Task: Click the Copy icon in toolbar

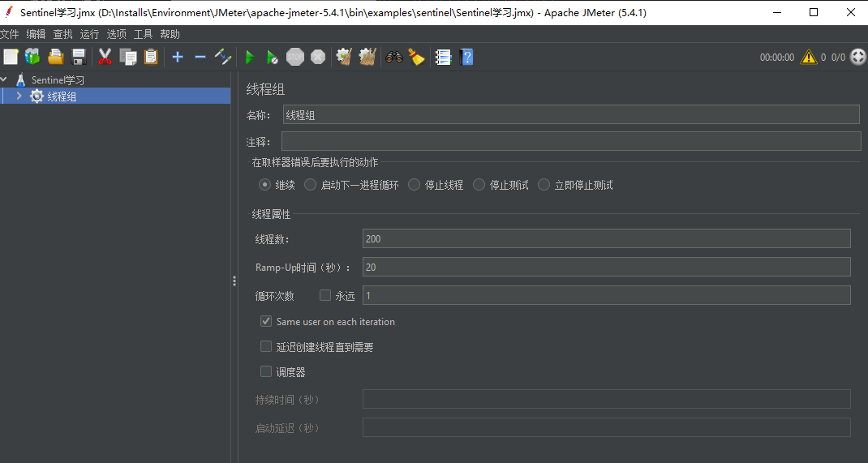Action: [x=128, y=57]
